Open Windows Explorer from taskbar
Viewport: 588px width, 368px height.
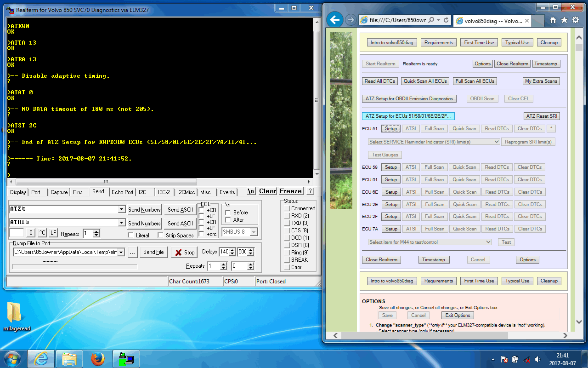pos(69,359)
